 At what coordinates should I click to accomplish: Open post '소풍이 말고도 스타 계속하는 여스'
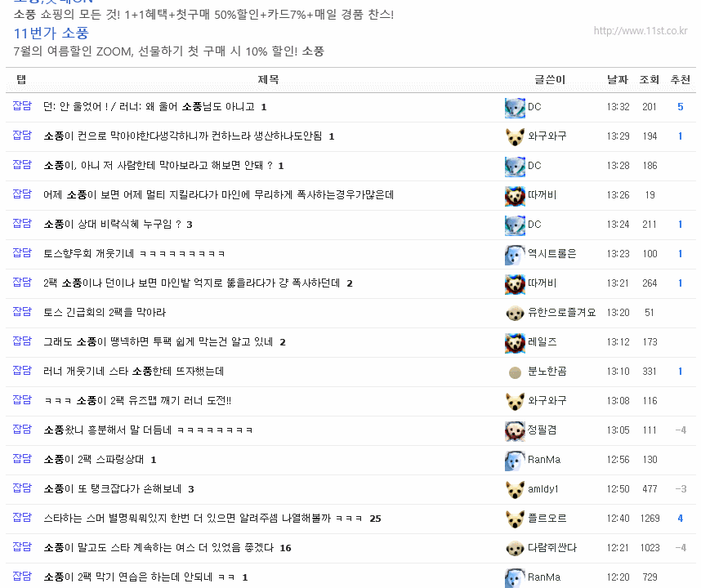159,548
